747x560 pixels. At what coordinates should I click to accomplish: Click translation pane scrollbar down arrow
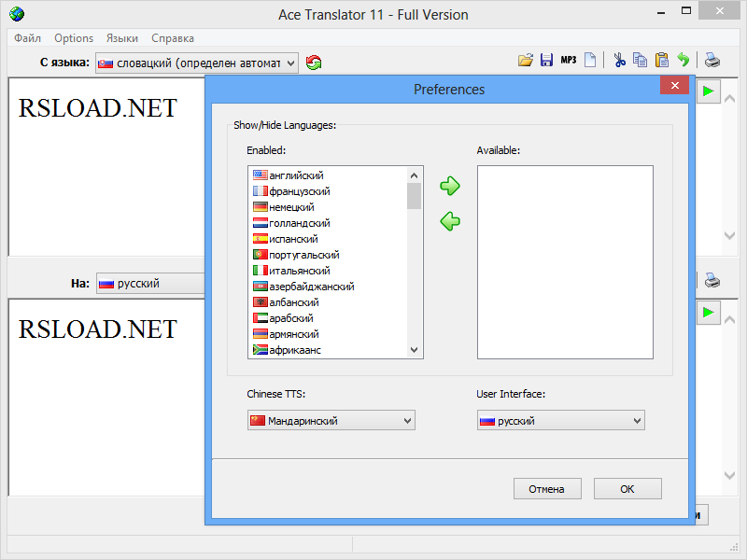729,475
